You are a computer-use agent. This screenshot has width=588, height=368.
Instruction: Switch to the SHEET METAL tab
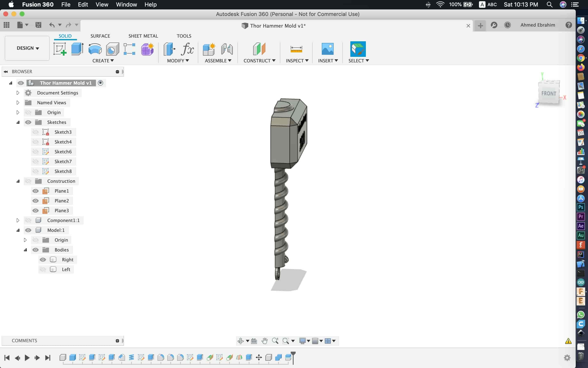pos(143,36)
